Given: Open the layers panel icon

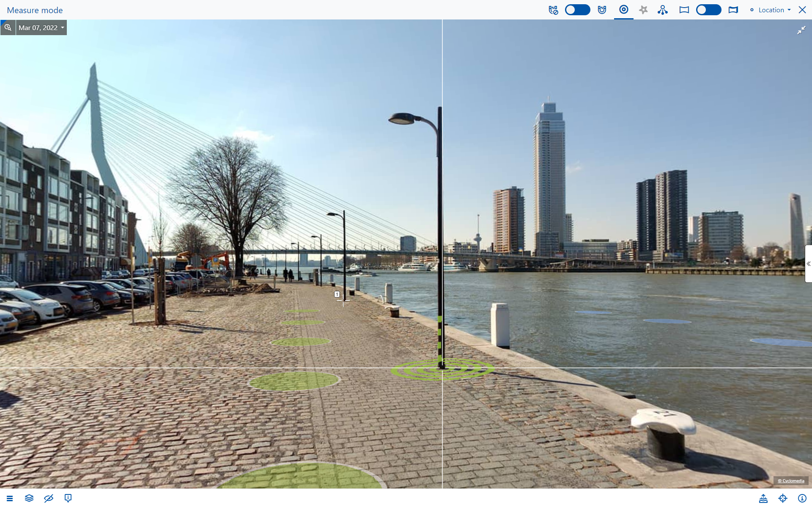Looking at the screenshot, I should click(x=29, y=498).
